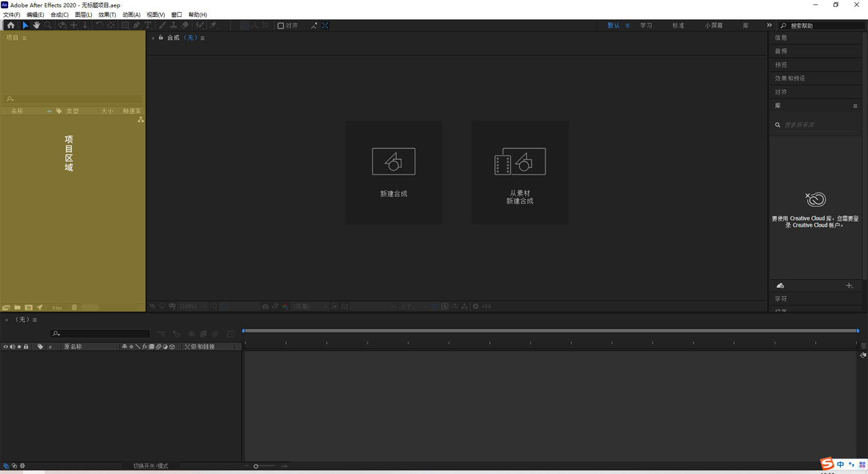
Task: Open the 编辑(E) menu
Action: (x=35, y=15)
